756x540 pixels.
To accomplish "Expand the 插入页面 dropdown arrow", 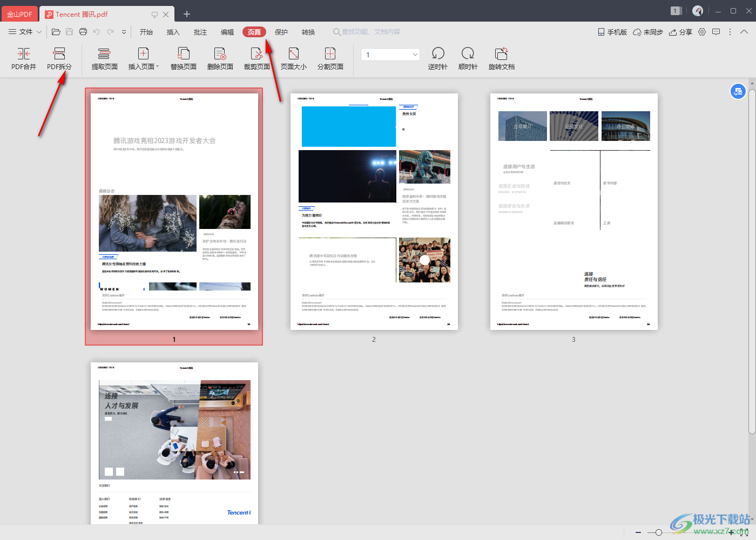I will click(x=157, y=67).
